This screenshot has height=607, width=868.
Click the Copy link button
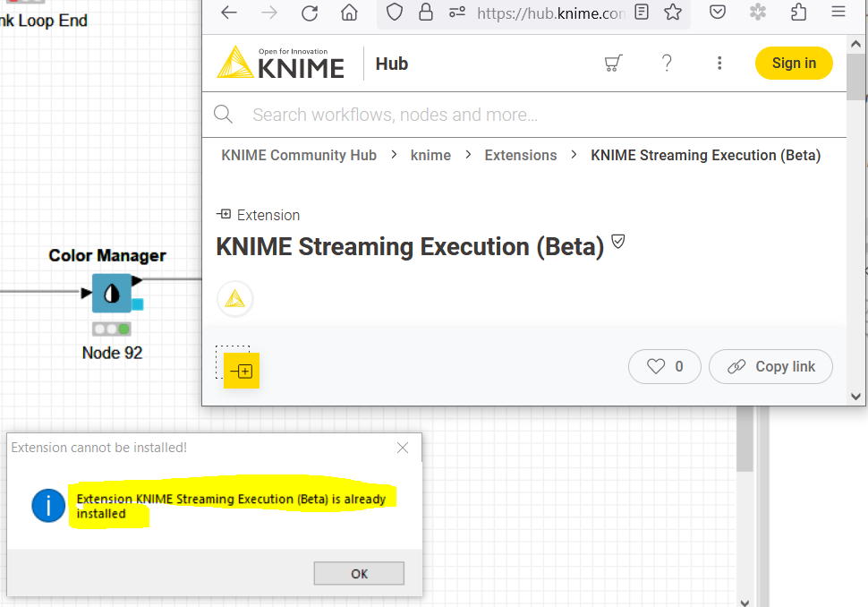[x=770, y=367]
